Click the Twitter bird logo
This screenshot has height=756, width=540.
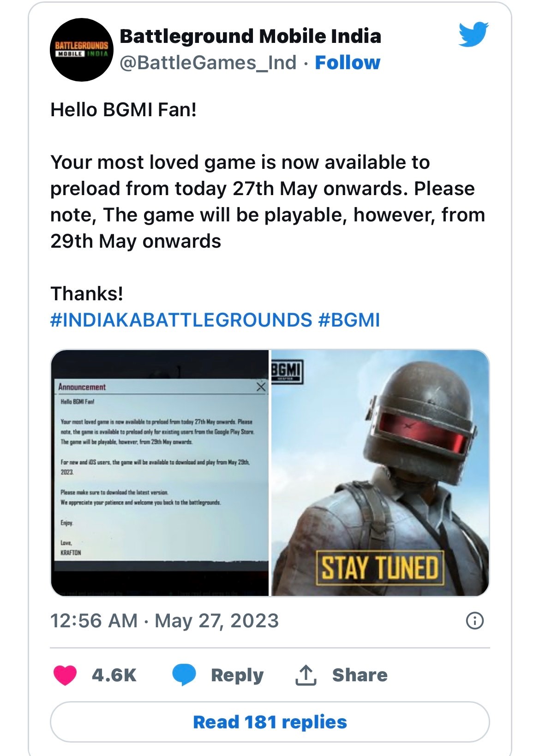point(474,34)
